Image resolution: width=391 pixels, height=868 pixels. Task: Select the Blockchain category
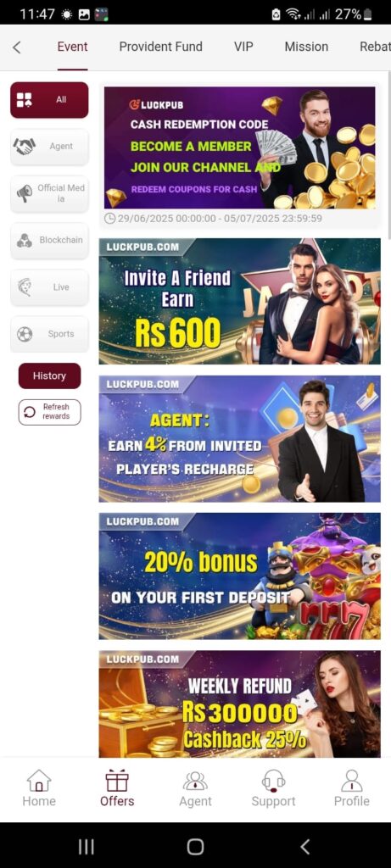49,240
